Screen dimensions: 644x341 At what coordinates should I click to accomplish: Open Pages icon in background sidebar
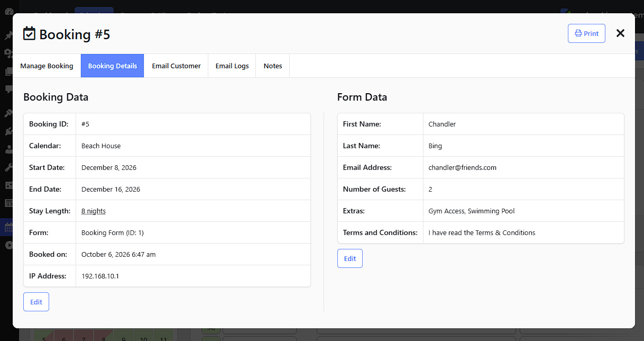[x=9, y=71]
